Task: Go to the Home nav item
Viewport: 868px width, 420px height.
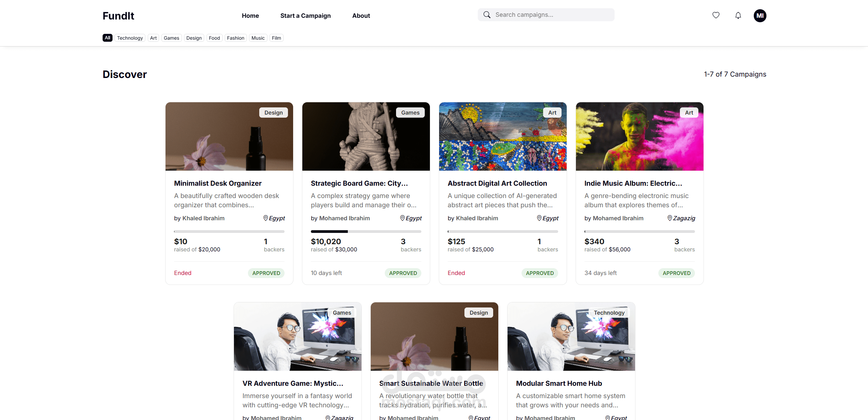Action: point(250,16)
